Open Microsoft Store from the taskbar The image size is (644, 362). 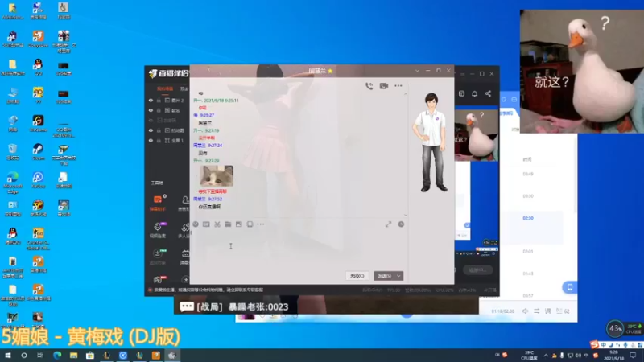pyautogui.click(x=90, y=356)
